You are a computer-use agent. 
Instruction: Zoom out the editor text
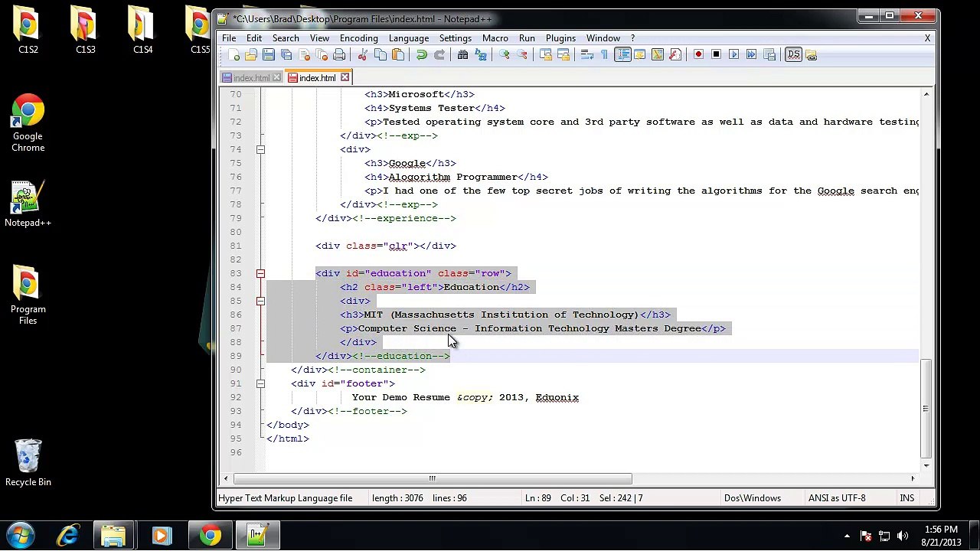[522, 55]
